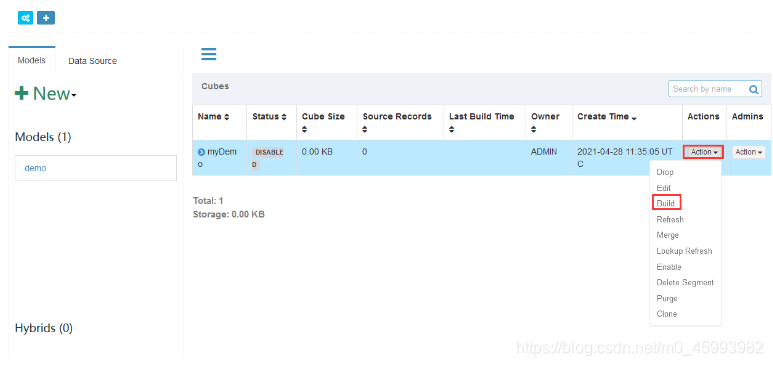The width and height of the screenshot is (773, 366).
Task: Click the ADMIN owner cell
Action: 544,152
